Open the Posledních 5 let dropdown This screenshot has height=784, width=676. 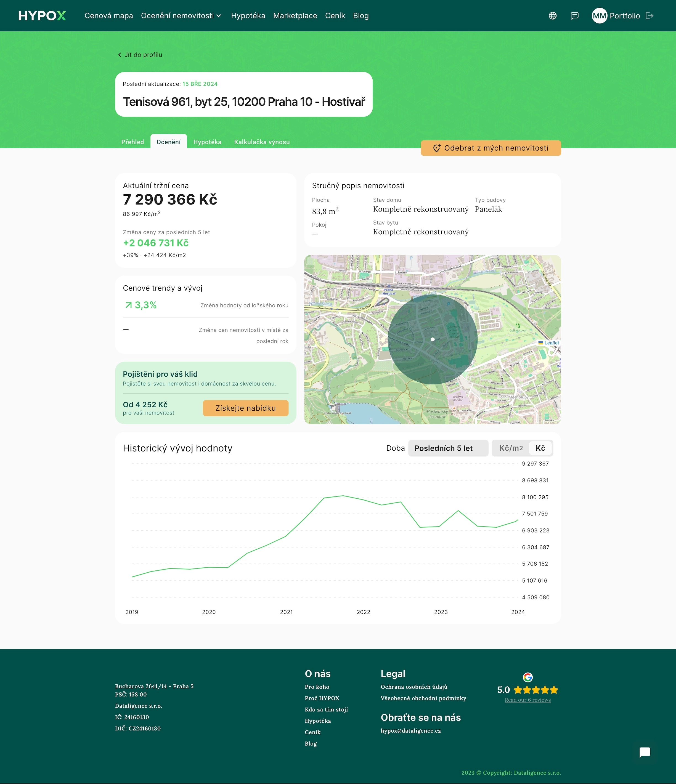(448, 448)
